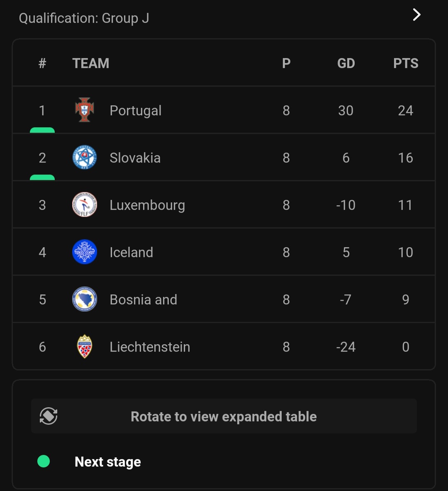The width and height of the screenshot is (448, 491).
Task: Open Portugal team crest icon
Action: (x=85, y=110)
